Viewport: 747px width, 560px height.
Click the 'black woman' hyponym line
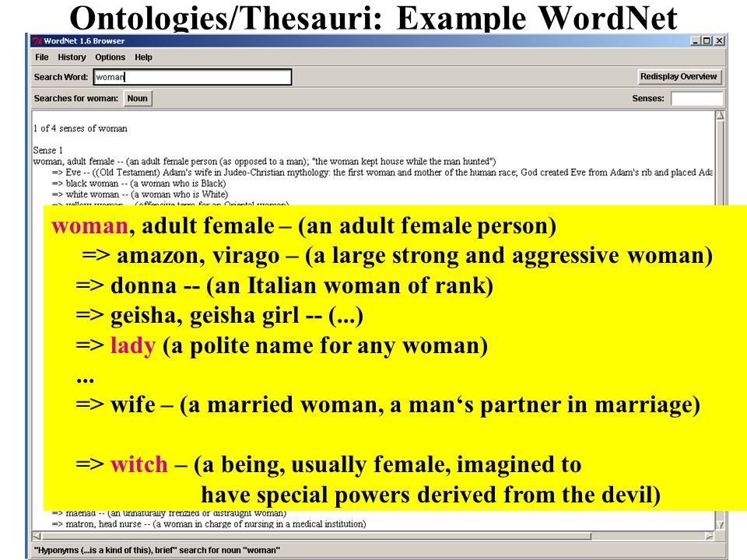[x=139, y=184]
